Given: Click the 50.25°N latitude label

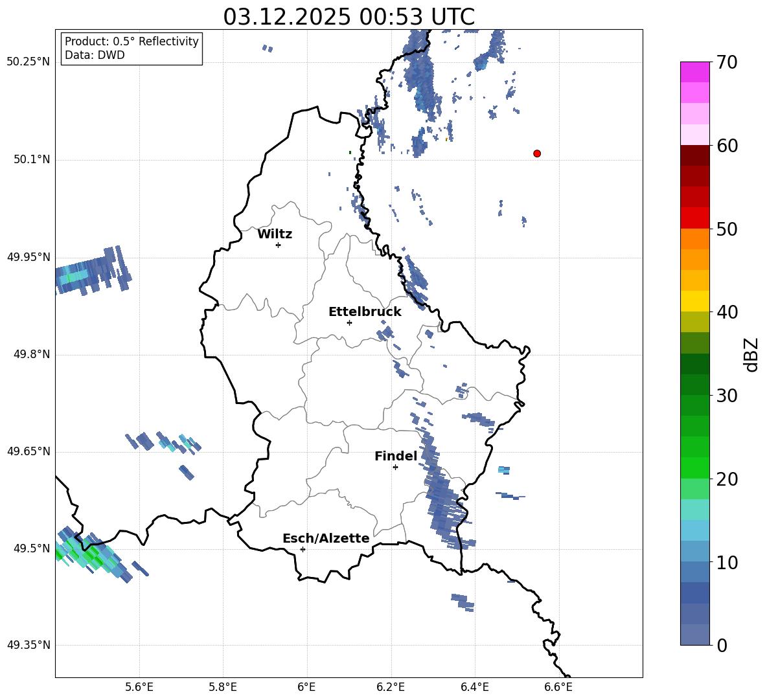Looking at the screenshot, I should pos(29,62).
